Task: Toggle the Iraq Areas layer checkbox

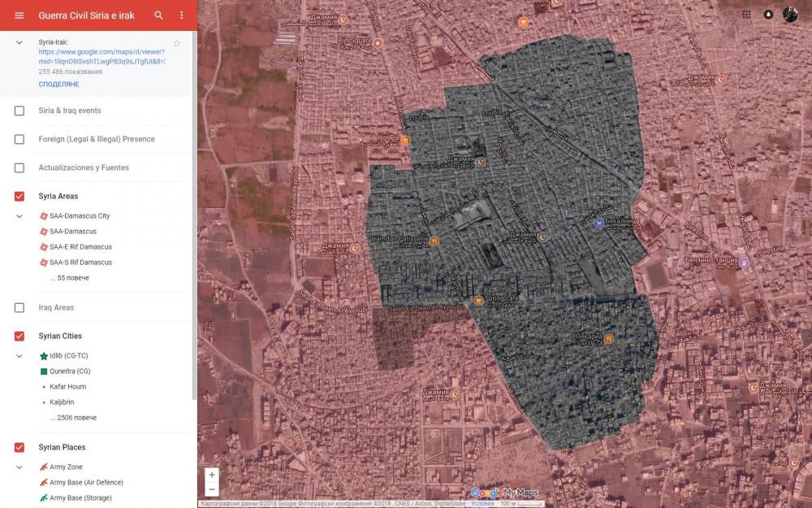Action: coord(19,308)
